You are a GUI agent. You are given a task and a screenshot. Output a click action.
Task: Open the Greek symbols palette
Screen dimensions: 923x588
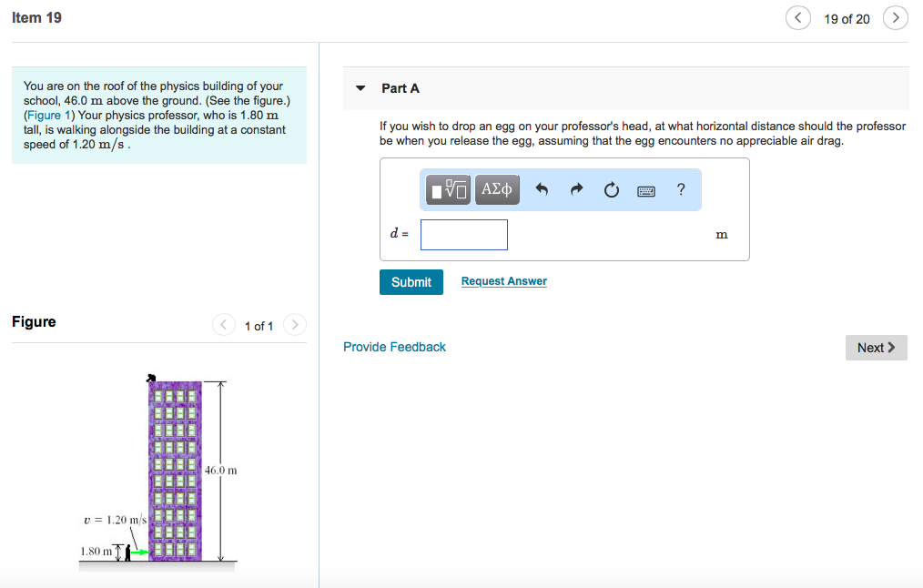pos(497,189)
